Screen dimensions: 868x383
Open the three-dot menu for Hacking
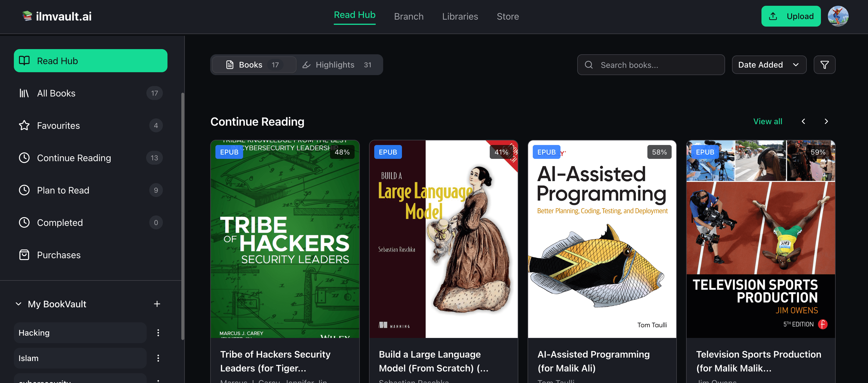[158, 333]
